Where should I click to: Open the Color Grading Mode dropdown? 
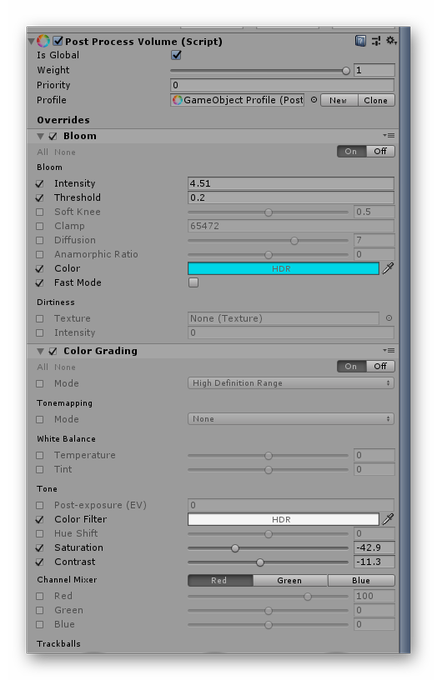coord(291,383)
